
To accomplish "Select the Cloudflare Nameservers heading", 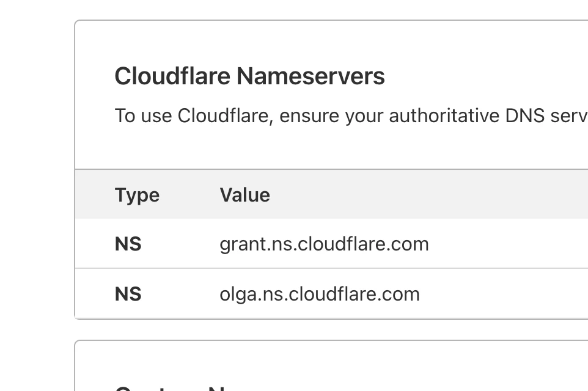I will (x=250, y=76).
